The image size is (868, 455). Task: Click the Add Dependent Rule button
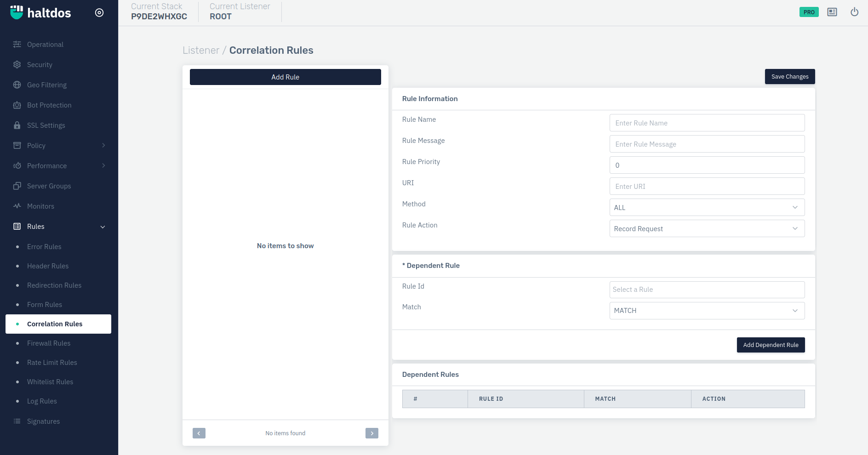[x=771, y=345]
